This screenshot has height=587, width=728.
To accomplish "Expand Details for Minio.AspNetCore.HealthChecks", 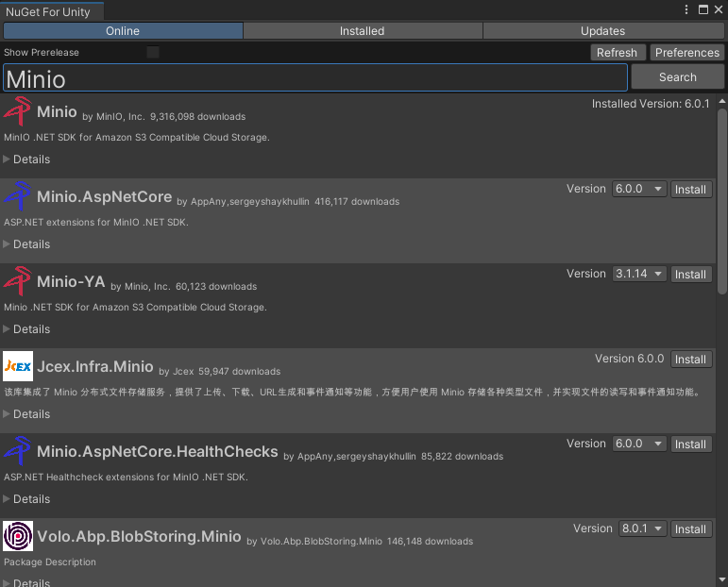I will coord(27,499).
